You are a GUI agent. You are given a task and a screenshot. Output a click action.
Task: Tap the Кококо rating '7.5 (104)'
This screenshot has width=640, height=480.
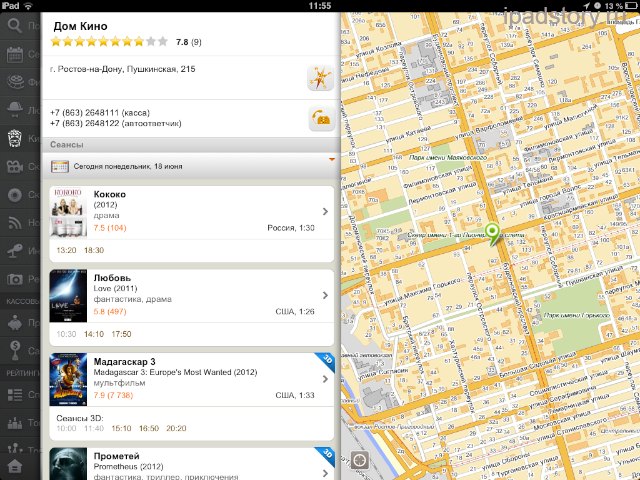coord(110,228)
